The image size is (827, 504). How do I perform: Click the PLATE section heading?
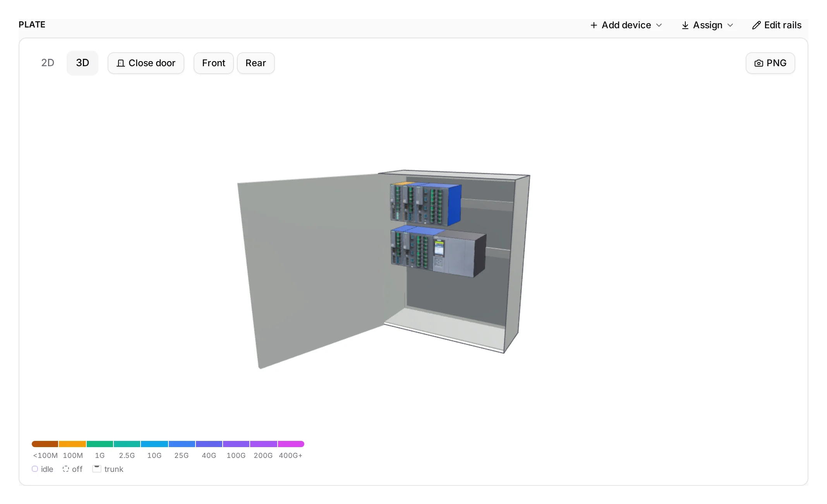pyautogui.click(x=32, y=25)
